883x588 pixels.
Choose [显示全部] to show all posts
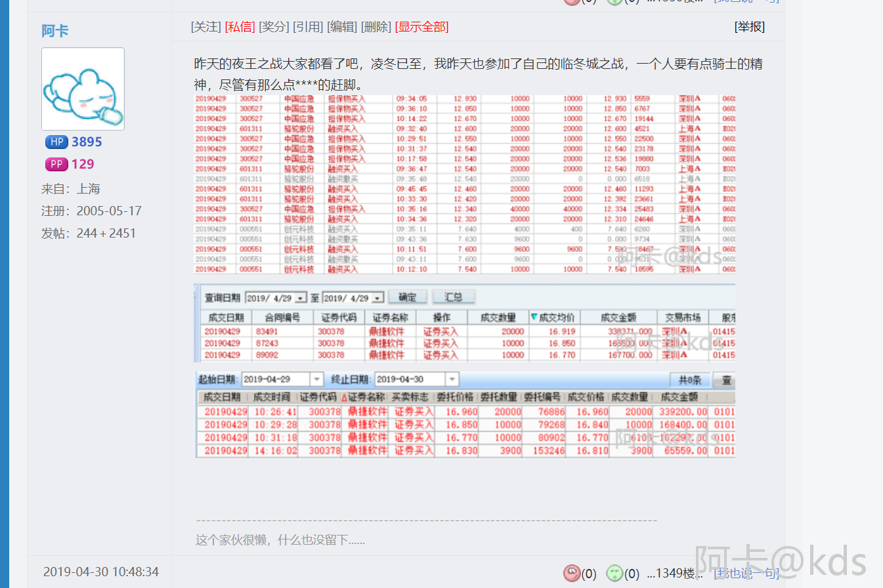(421, 27)
